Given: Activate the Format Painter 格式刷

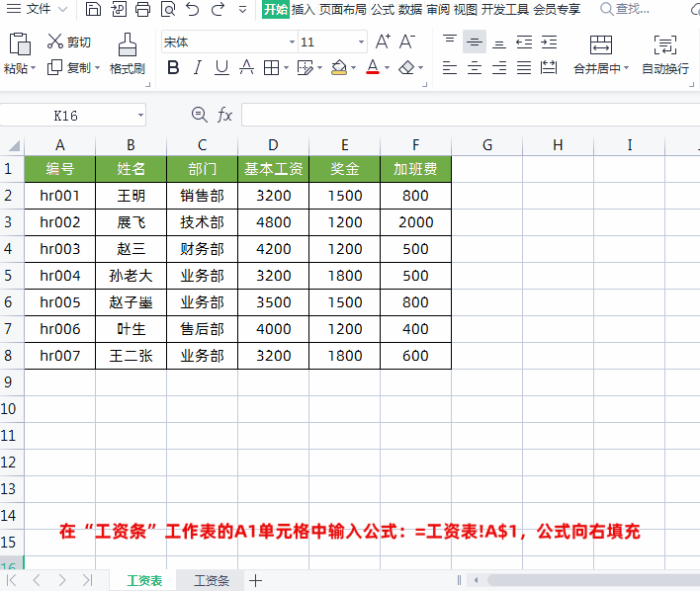Looking at the screenshot, I should [128, 53].
